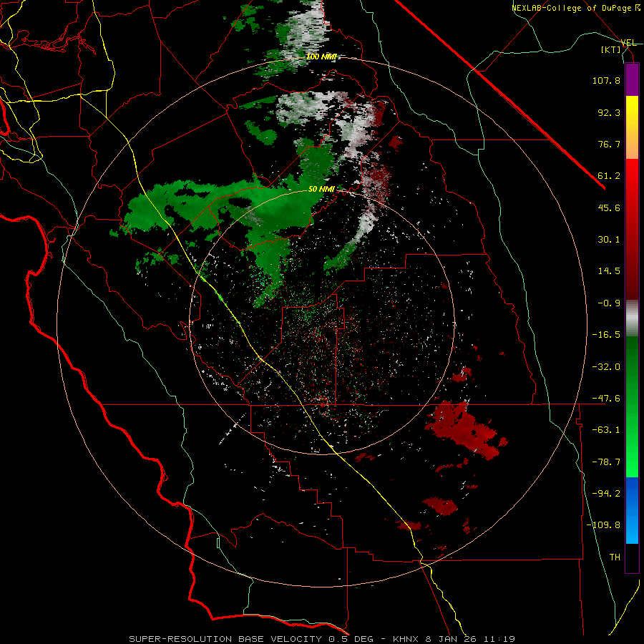Click the 107.8 scale value
This screenshot has width=644, height=644.
point(606,80)
